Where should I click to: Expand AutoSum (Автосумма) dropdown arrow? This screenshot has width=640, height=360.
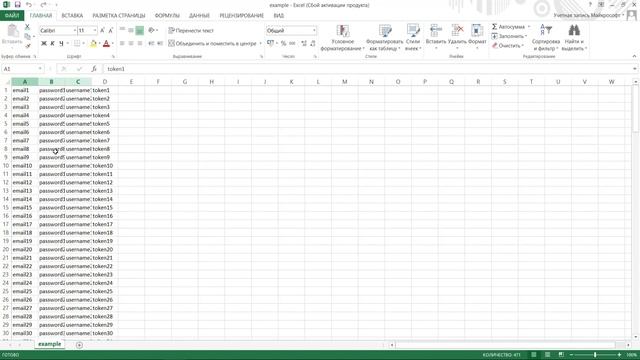tap(529, 27)
